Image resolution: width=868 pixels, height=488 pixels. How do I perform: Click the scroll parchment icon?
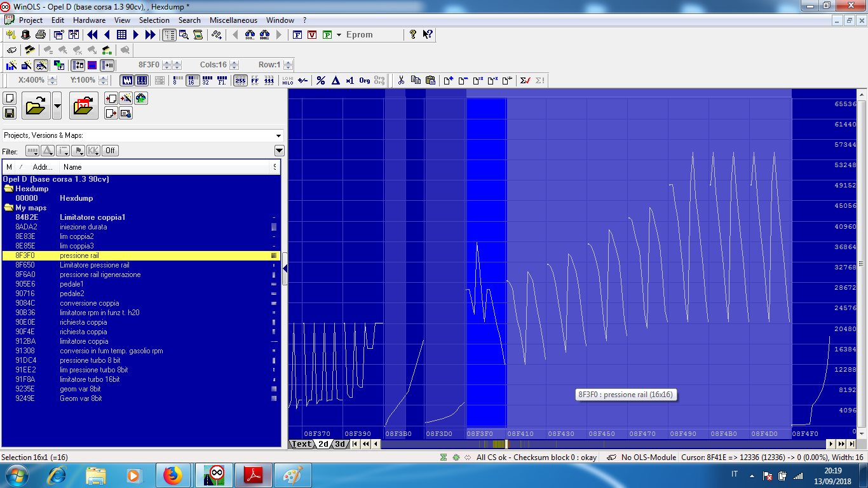coord(198,35)
